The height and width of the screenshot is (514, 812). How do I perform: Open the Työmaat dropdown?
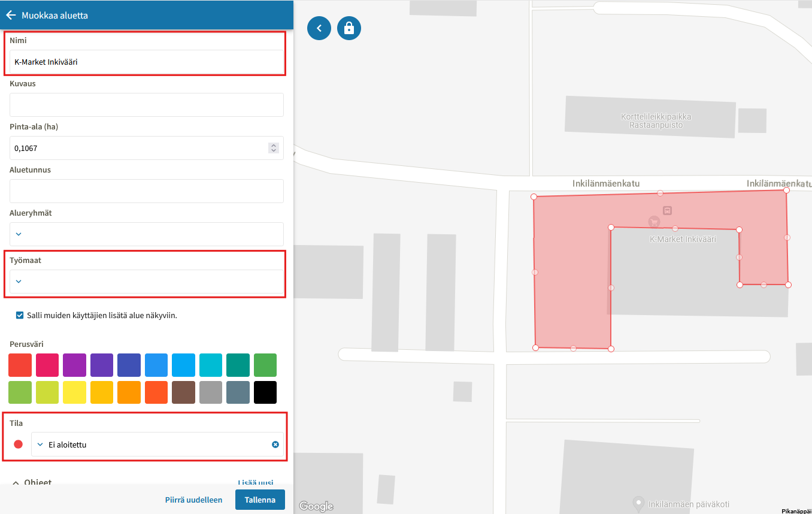147,282
